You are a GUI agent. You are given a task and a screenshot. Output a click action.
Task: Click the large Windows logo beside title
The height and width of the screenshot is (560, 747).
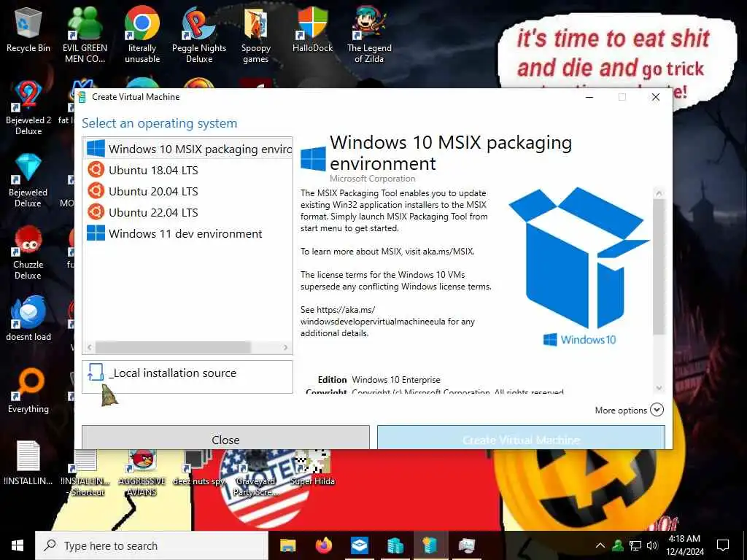(x=313, y=158)
